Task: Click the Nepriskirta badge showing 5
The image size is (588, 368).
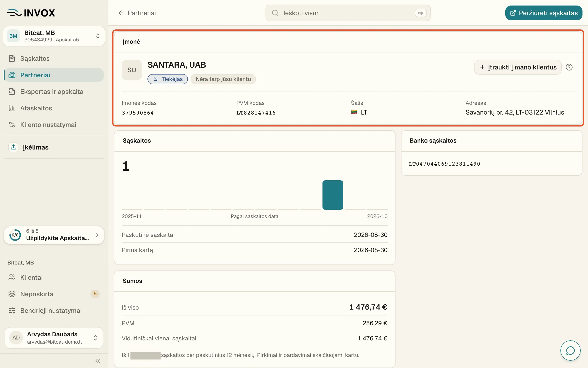Action: pyautogui.click(x=95, y=294)
